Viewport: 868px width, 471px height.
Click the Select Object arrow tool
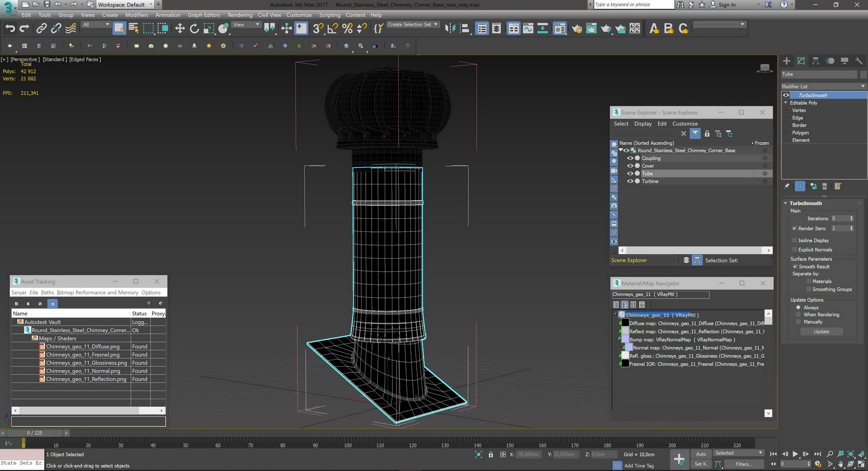(x=119, y=28)
